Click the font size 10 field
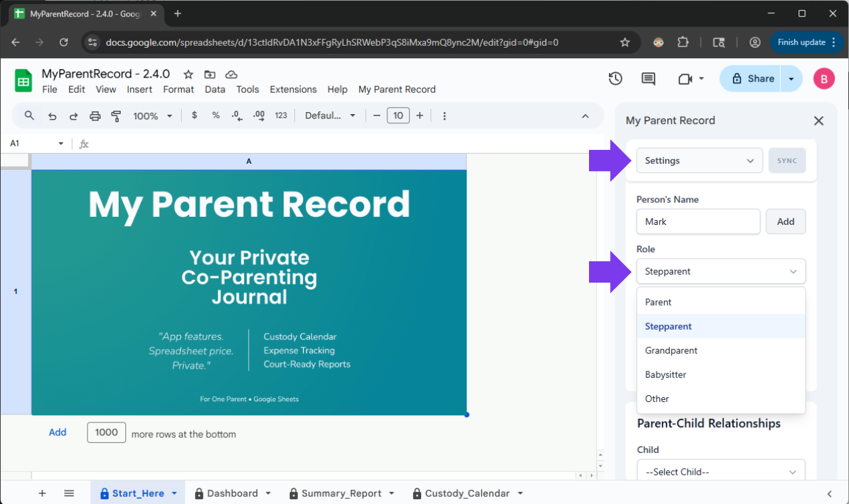849x504 pixels. click(x=398, y=115)
